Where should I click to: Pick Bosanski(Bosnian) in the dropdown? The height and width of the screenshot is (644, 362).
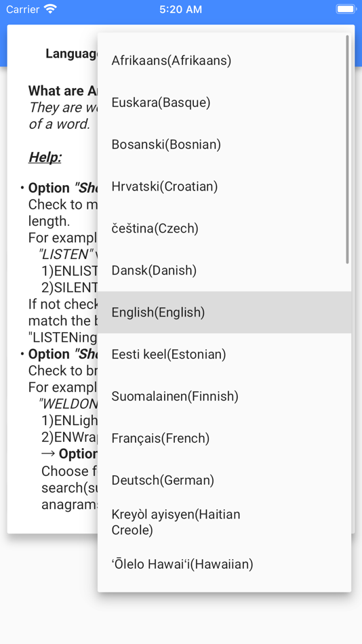click(224, 144)
